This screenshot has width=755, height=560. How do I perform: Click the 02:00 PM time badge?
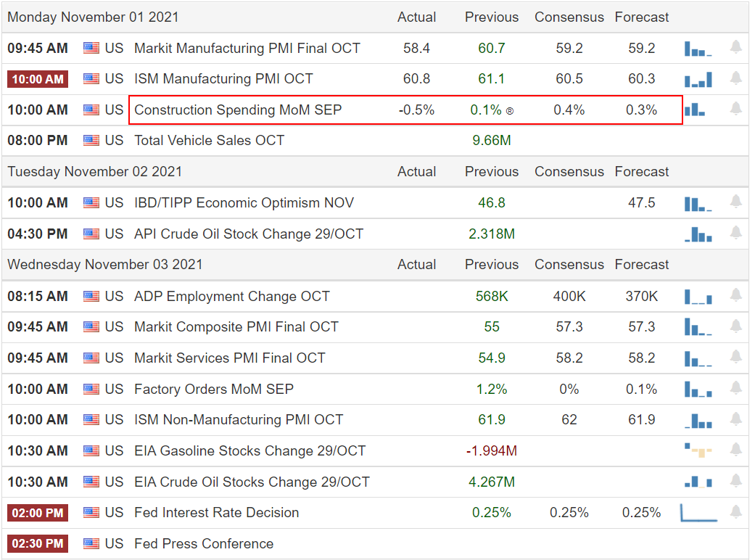click(38, 513)
